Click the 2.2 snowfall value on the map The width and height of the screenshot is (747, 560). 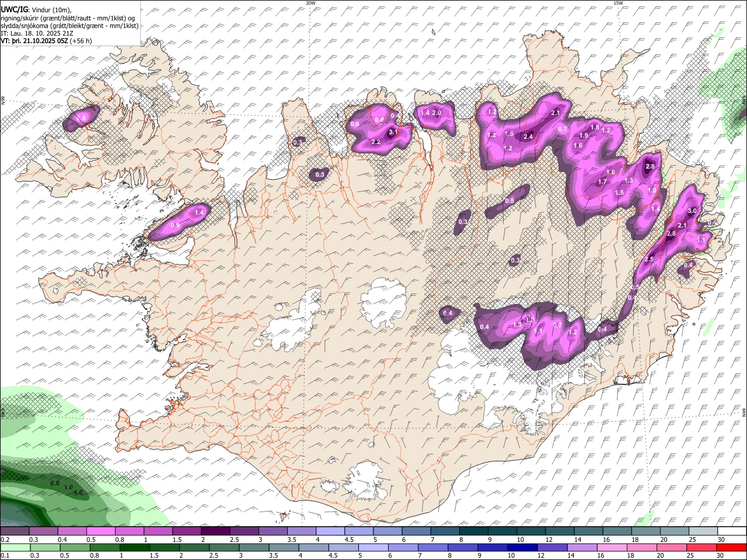(376, 142)
